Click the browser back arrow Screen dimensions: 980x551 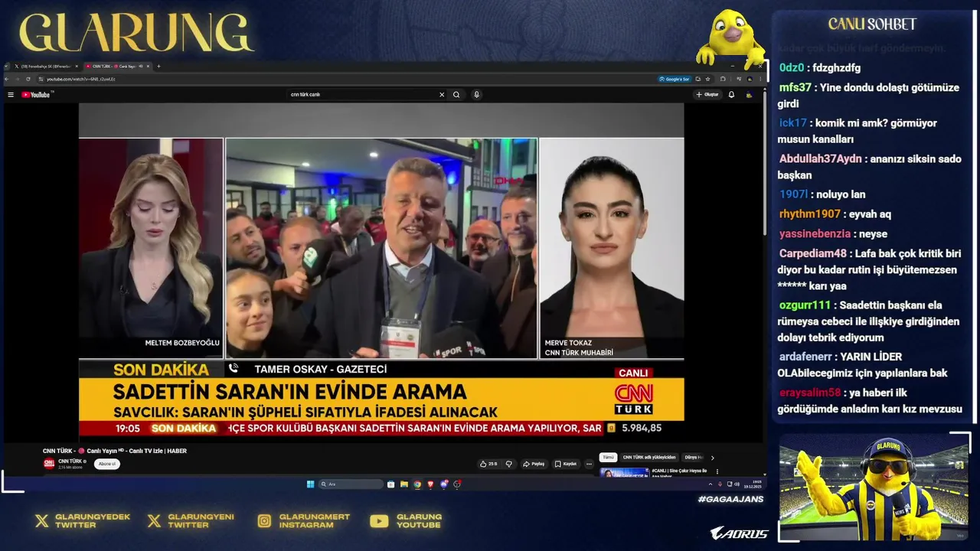[x=7, y=79]
